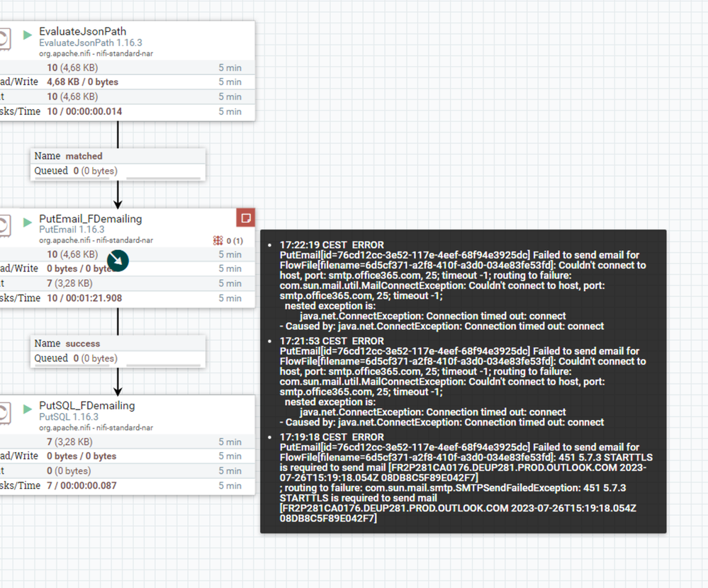The image size is (708, 588).
Task: Click the red bulletin icon on PutEmail_FDemailing
Action: [x=246, y=218]
